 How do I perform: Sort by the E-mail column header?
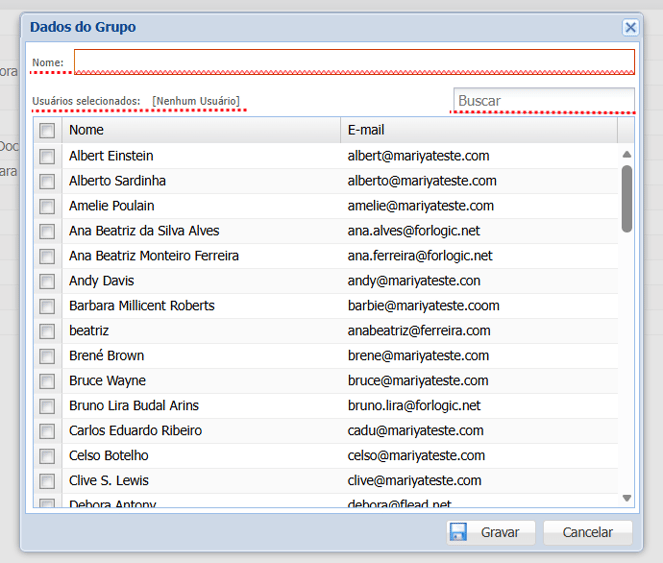[478, 130]
